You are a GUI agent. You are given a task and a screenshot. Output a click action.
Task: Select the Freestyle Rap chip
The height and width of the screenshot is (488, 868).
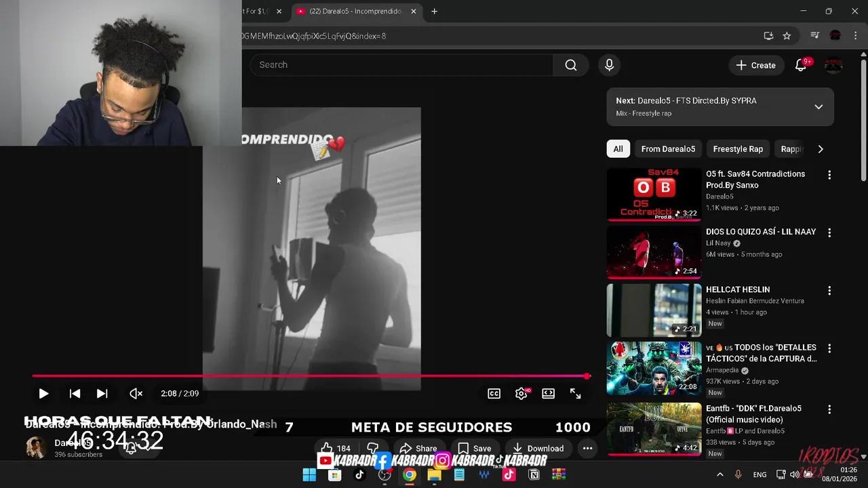(x=738, y=149)
